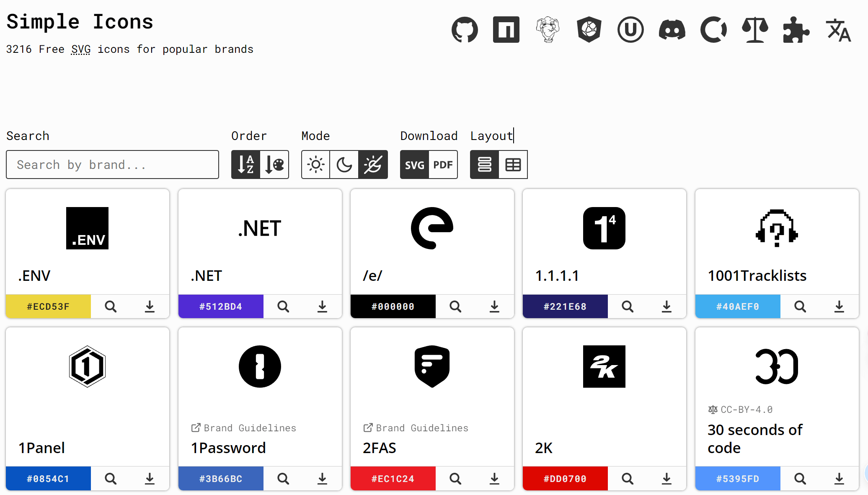868x495 pixels.
Task: Click the circled U header icon
Action: tap(630, 29)
